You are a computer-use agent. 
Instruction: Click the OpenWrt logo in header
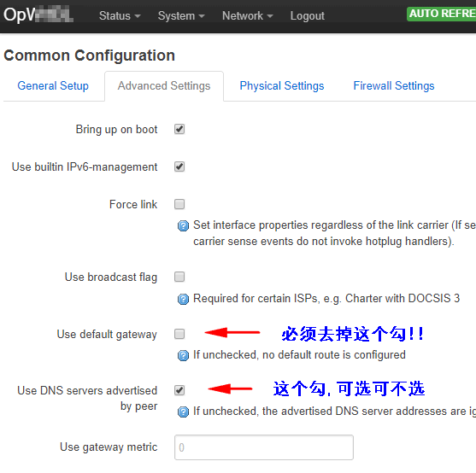coord(38,15)
